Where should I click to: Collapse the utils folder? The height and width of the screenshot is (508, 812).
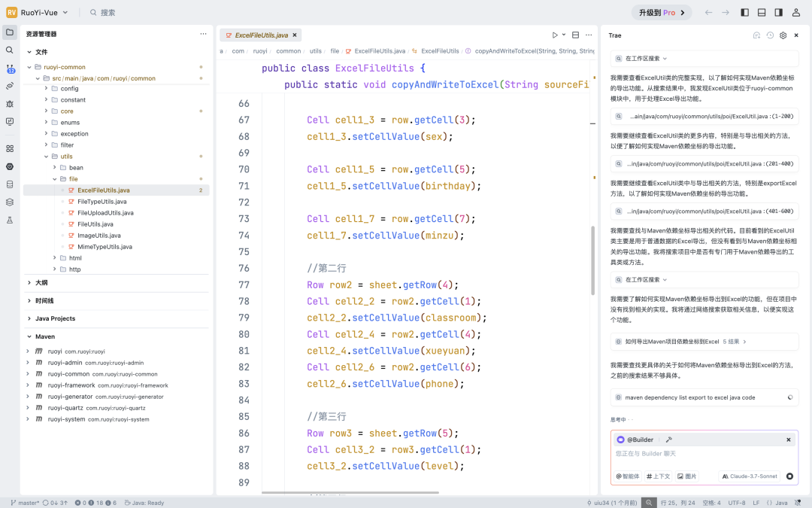pyautogui.click(x=66, y=156)
